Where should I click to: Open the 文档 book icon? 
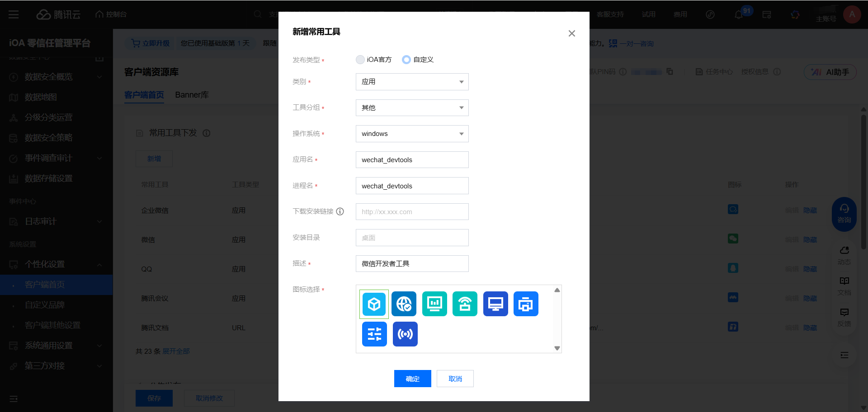(x=844, y=286)
